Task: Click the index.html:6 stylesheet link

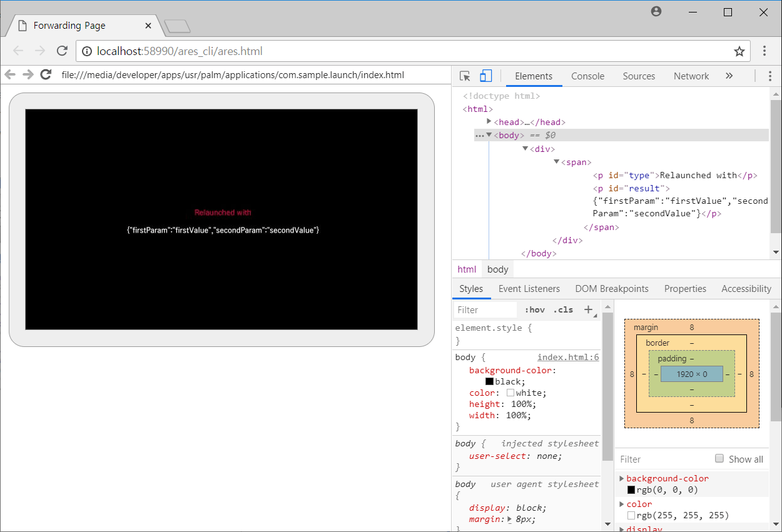Action: pos(567,357)
